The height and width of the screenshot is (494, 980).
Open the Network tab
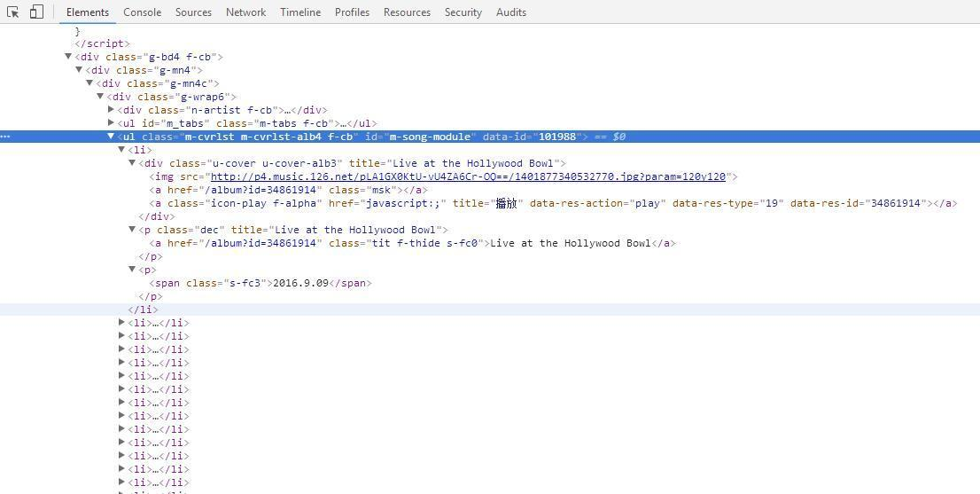pos(245,12)
